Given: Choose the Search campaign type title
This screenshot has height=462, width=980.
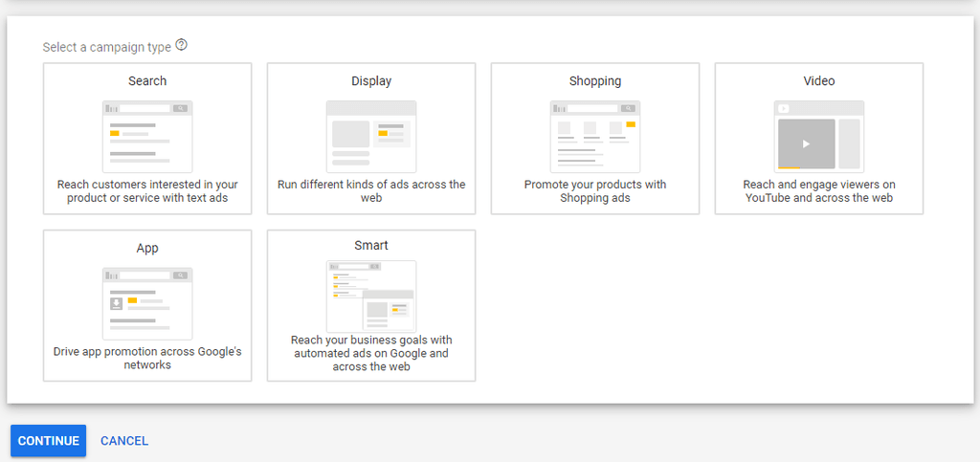Looking at the screenshot, I should (x=147, y=81).
